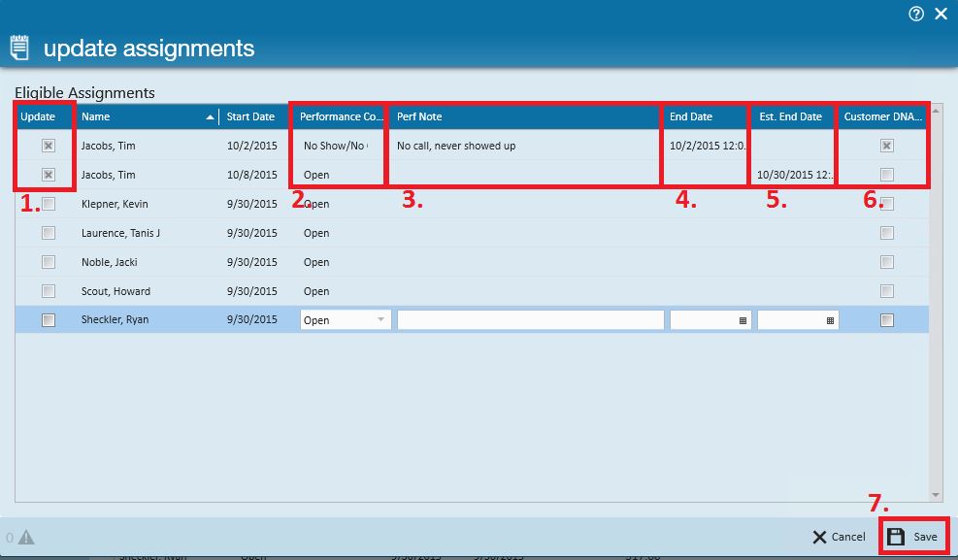958x560 pixels.
Task: Click the 10/2/2015 12:0 End Date cell
Action: [x=708, y=146]
